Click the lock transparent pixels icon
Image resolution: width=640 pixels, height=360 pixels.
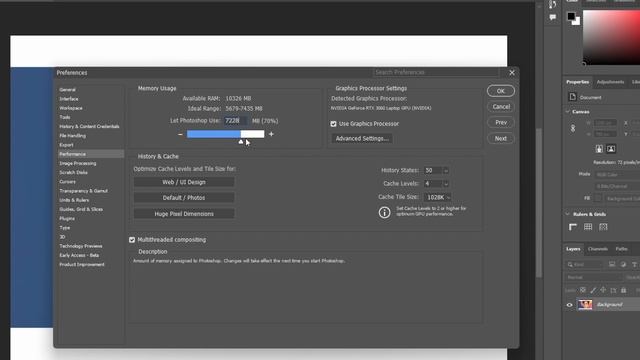pyautogui.click(x=582, y=290)
